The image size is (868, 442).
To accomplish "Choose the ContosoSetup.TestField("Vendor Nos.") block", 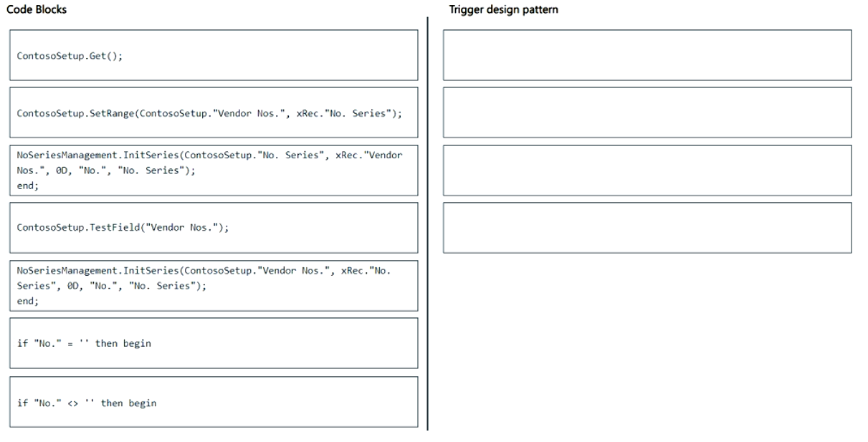I will (x=213, y=228).
